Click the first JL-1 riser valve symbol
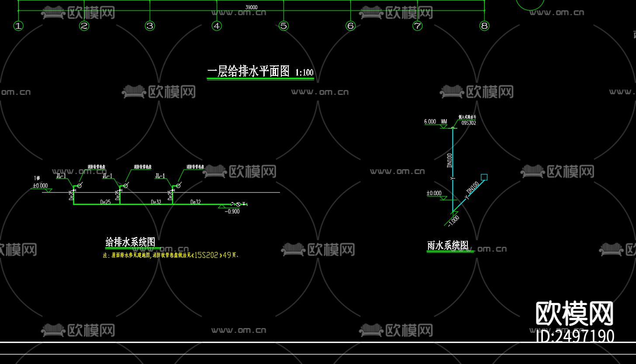The height and width of the screenshot is (364, 636). pos(79,186)
